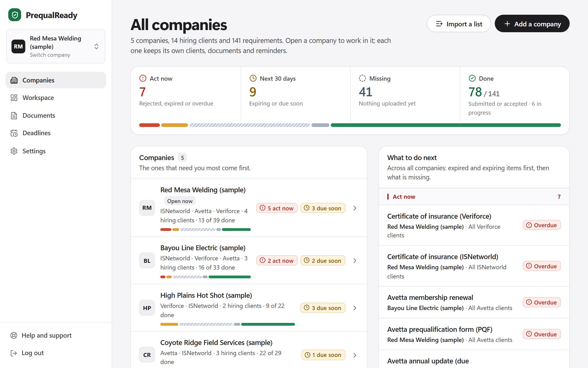The image size is (588, 368).
Task: Click the Import a list button
Action: [459, 24]
